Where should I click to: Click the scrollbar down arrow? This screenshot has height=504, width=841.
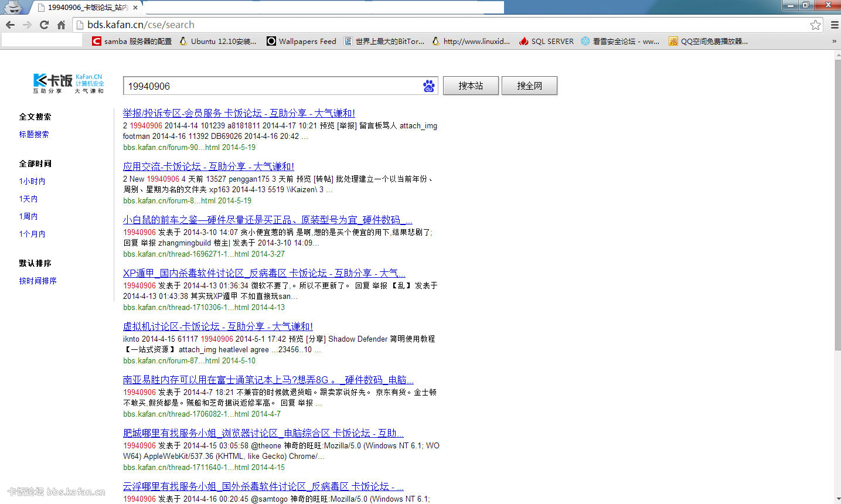pyautogui.click(x=837, y=500)
